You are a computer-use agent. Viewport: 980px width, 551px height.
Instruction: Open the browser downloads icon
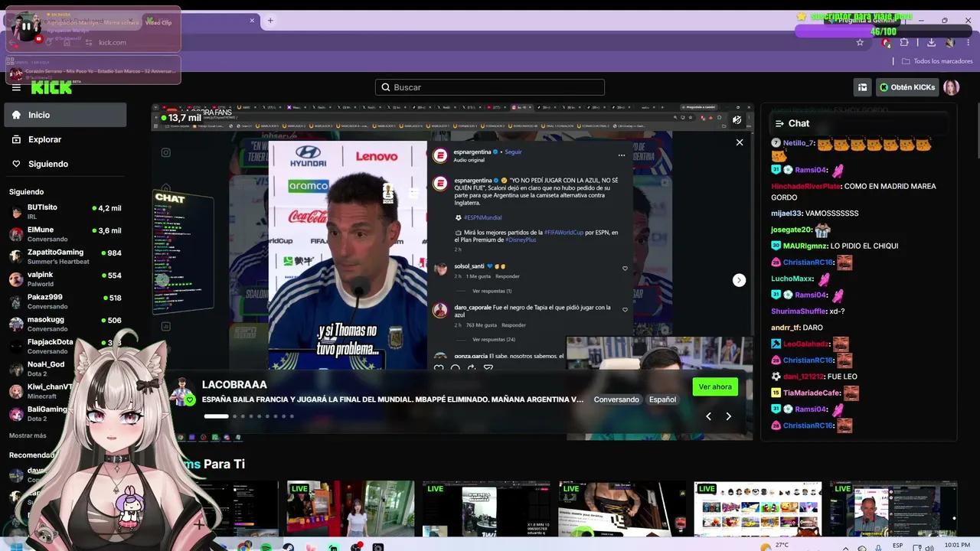click(x=931, y=43)
